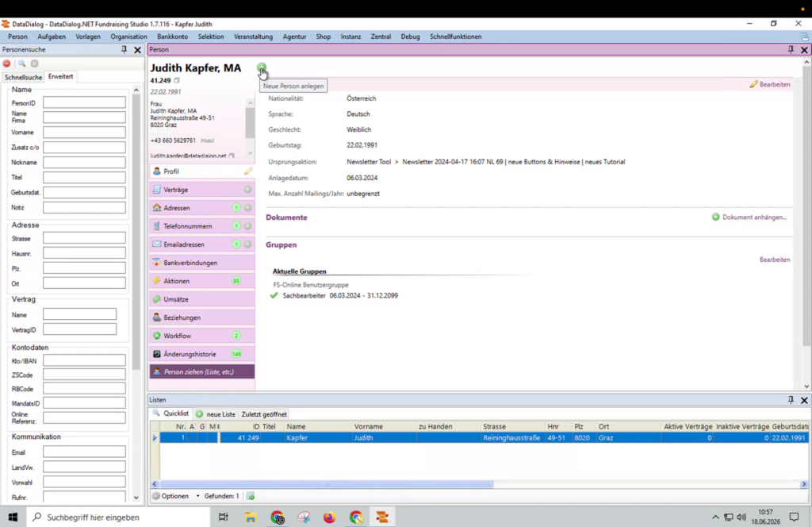Click the window-layout icon right of the menu bar
812x527 pixels.
point(804,37)
